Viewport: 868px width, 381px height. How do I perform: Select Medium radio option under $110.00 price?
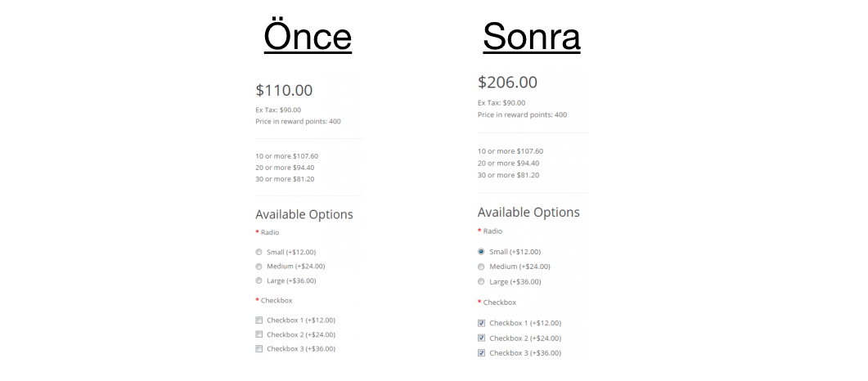[259, 267]
